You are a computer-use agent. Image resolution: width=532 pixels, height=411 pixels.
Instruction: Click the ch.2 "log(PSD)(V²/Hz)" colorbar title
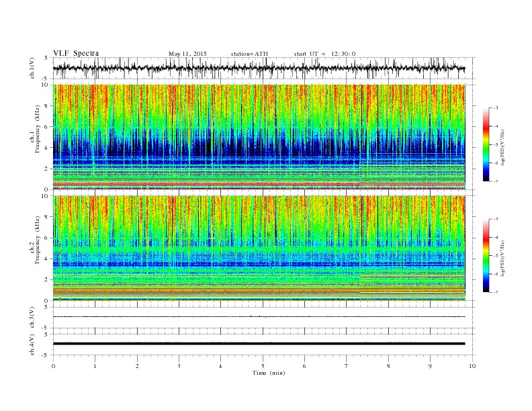click(x=503, y=257)
